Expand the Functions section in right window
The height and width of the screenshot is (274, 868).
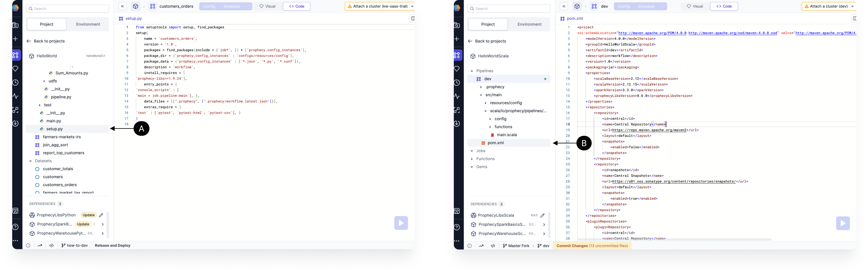pos(472,159)
